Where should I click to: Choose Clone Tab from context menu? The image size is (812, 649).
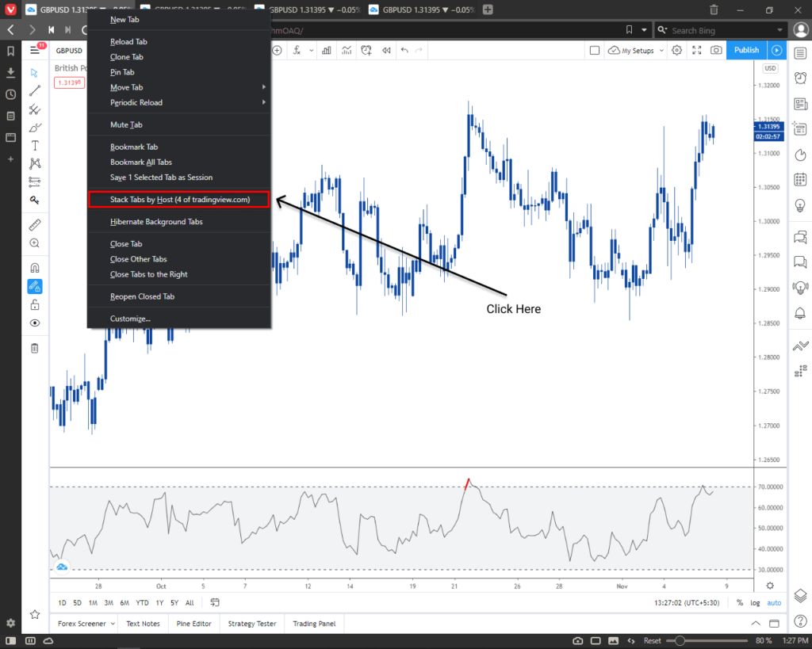pyautogui.click(x=179, y=57)
